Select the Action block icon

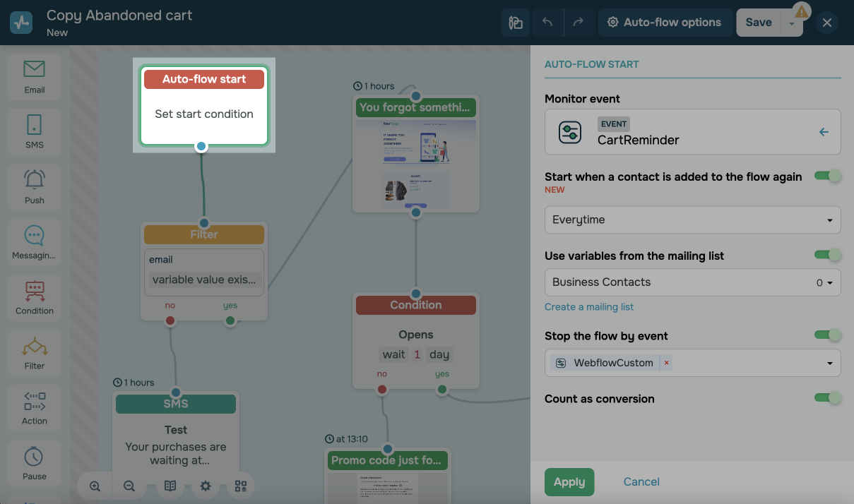(34, 407)
